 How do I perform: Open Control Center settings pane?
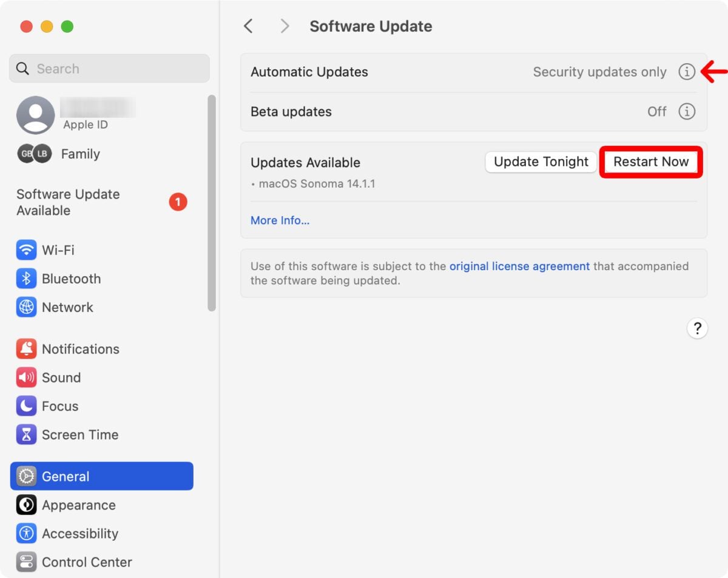click(x=87, y=562)
